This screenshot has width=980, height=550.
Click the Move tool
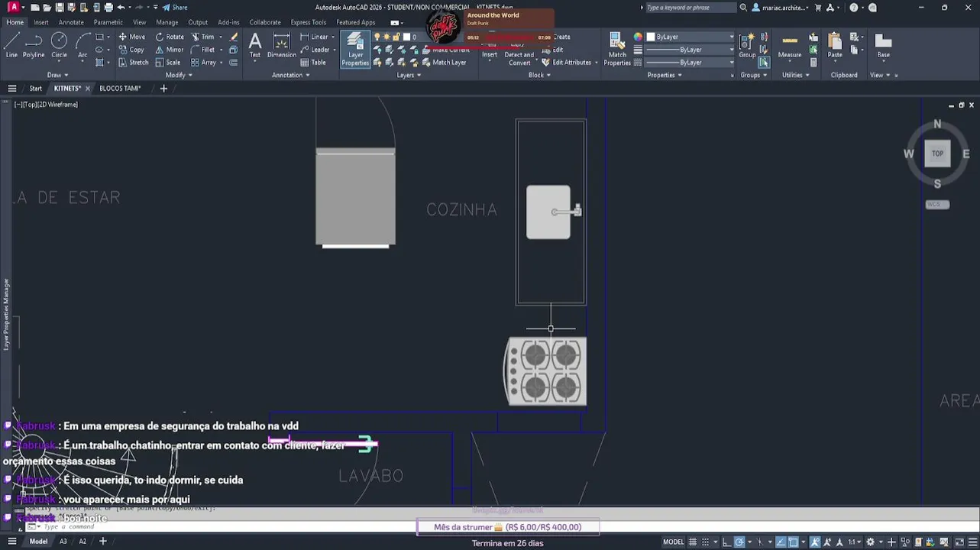pyautogui.click(x=131, y=37)
